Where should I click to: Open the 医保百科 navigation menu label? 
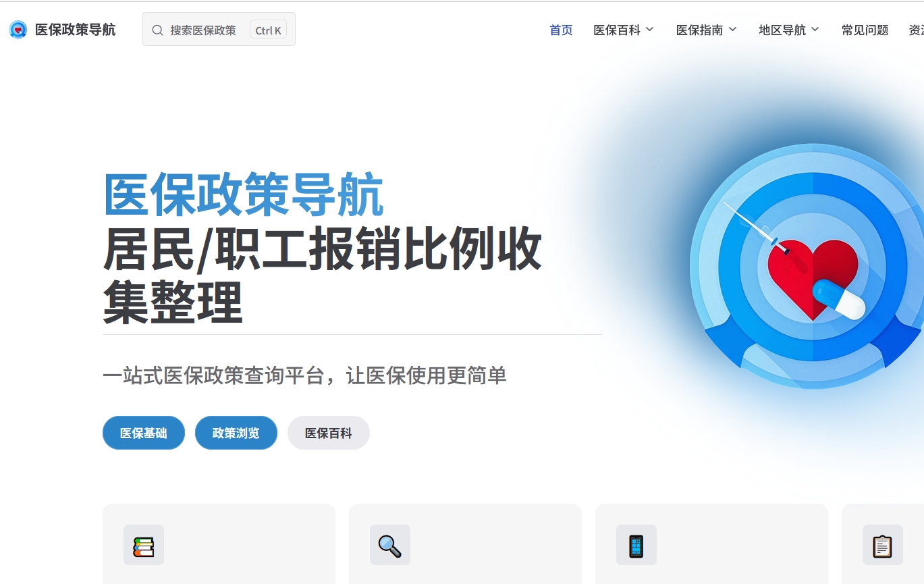pyautogui.click(x=617, y=30)
